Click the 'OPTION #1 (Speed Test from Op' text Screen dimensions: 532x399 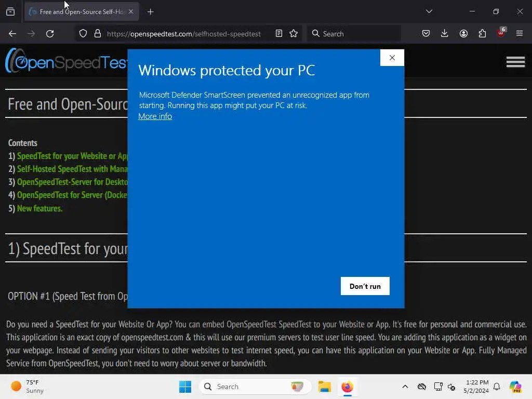click(x=68, y=296)
